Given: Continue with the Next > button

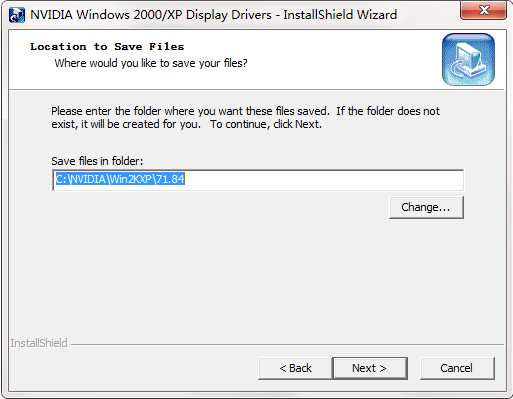Looking at the screenshot, I should coord(370,368).
